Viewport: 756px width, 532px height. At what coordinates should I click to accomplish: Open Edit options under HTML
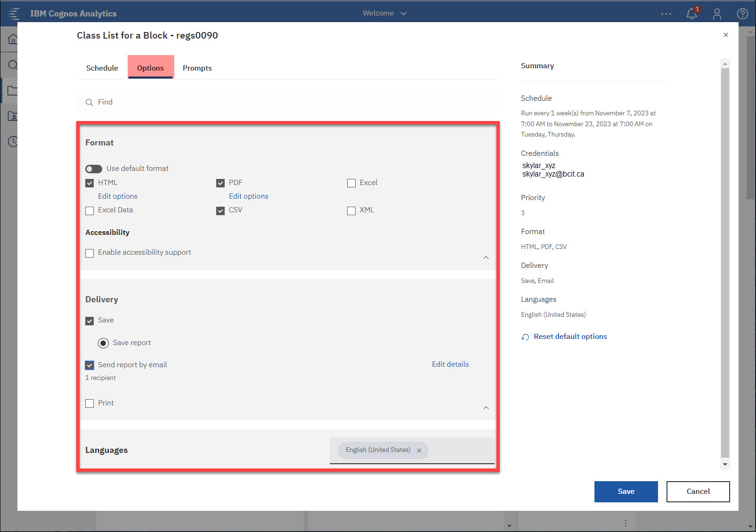118,196
